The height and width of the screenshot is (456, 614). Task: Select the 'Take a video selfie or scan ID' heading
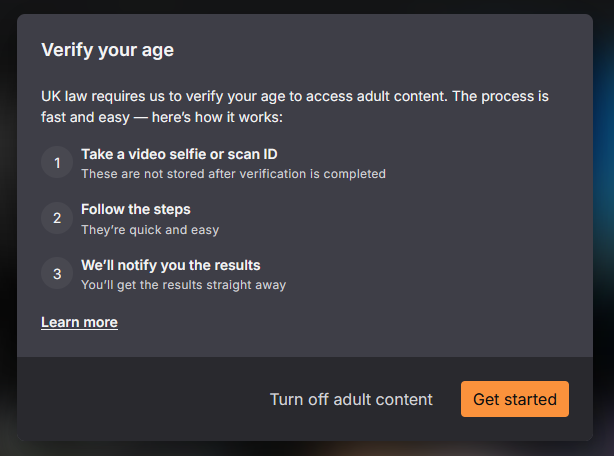click(179, 154)
